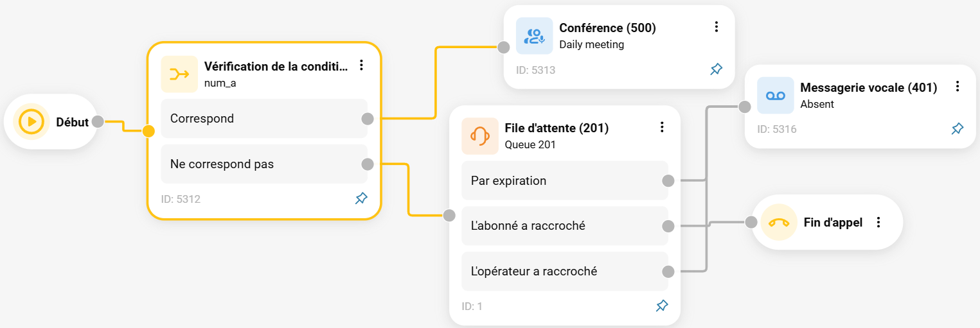The height and width of the screenshot is (328, 980).
Task: Click the Début play icon
Action: (x=31, y=121)
